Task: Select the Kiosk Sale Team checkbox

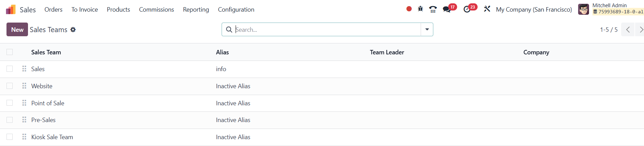Action: (10, 137)
